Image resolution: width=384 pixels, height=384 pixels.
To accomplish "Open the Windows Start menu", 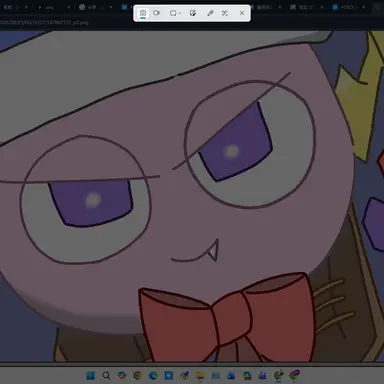I will (91, 376).
